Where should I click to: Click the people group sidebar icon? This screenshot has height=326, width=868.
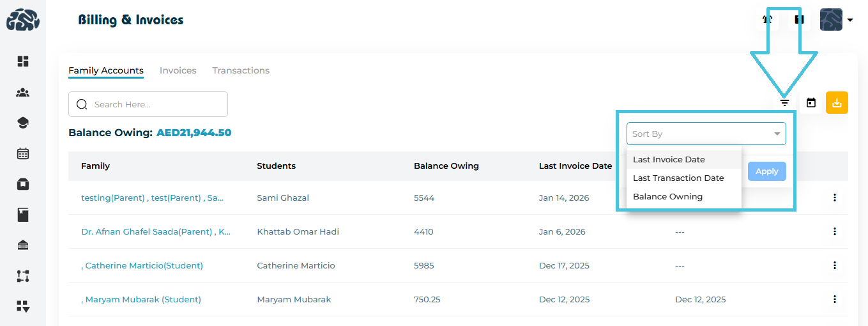[23, 93]
